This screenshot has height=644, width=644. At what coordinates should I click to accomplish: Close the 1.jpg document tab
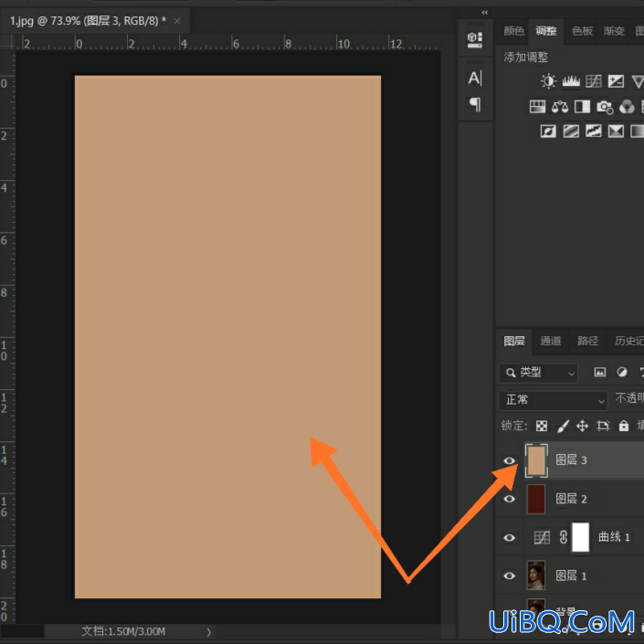(x=177, y=21)
